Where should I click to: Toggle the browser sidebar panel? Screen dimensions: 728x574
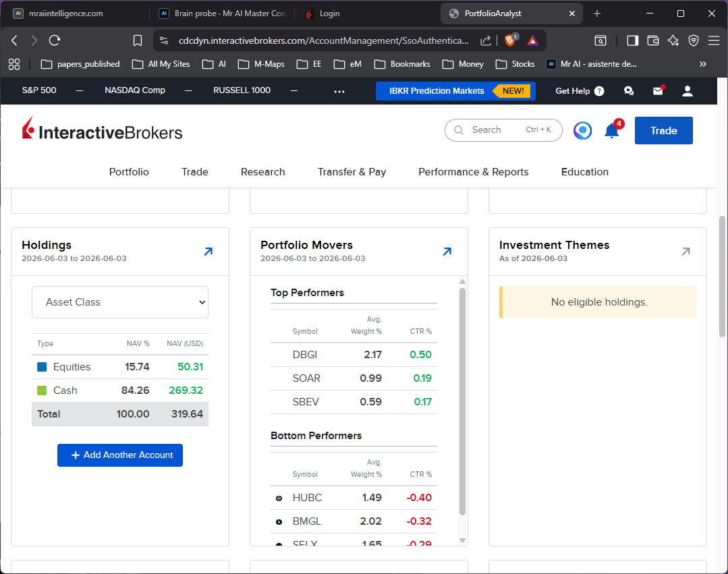tap(632, 40)
